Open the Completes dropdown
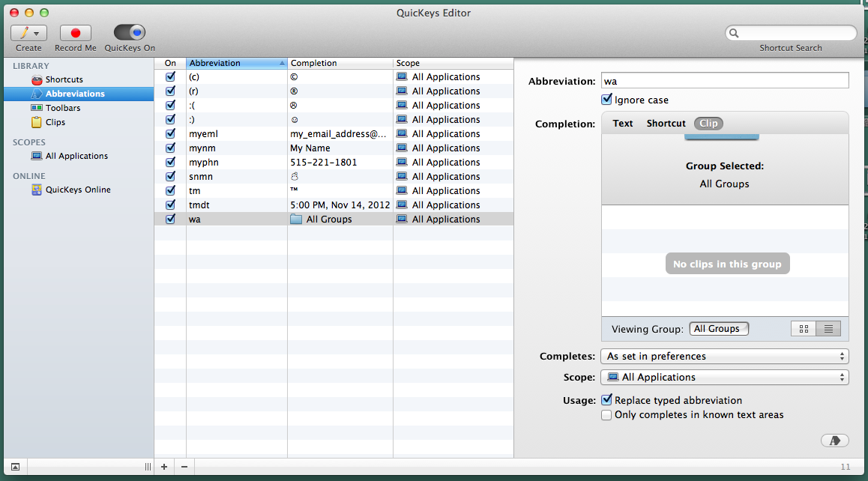This screenshot has height=481, width=868. (725, 357)
